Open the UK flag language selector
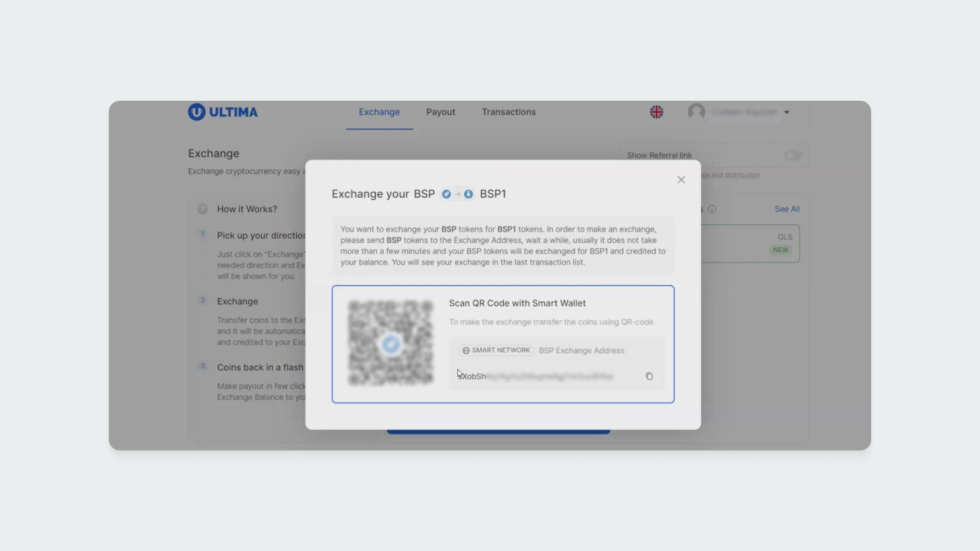 coord(657,112)
